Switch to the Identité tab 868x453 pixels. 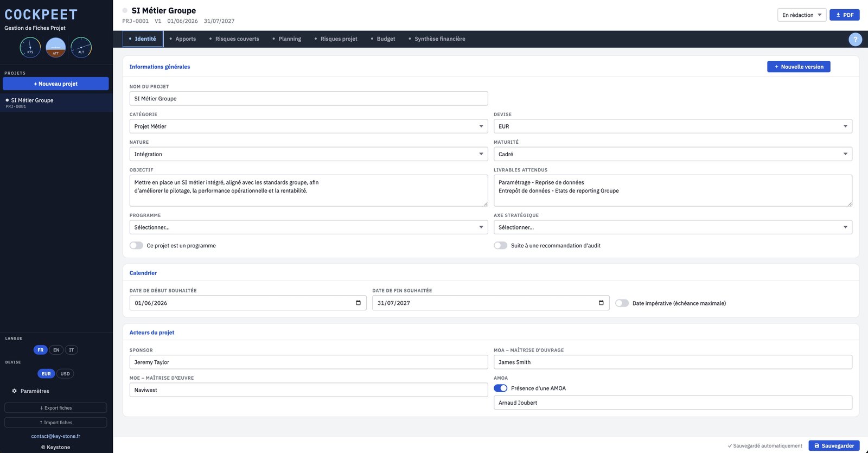(143, 39)
